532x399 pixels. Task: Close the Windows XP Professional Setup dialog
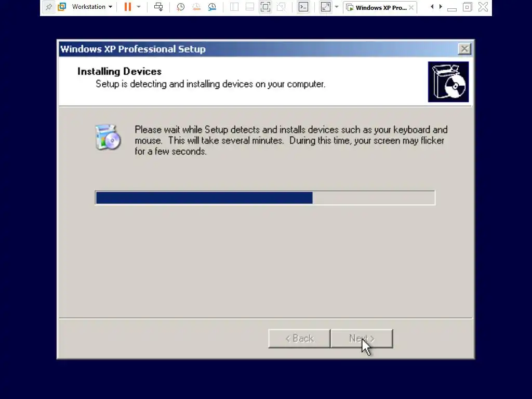click(464, 49)
